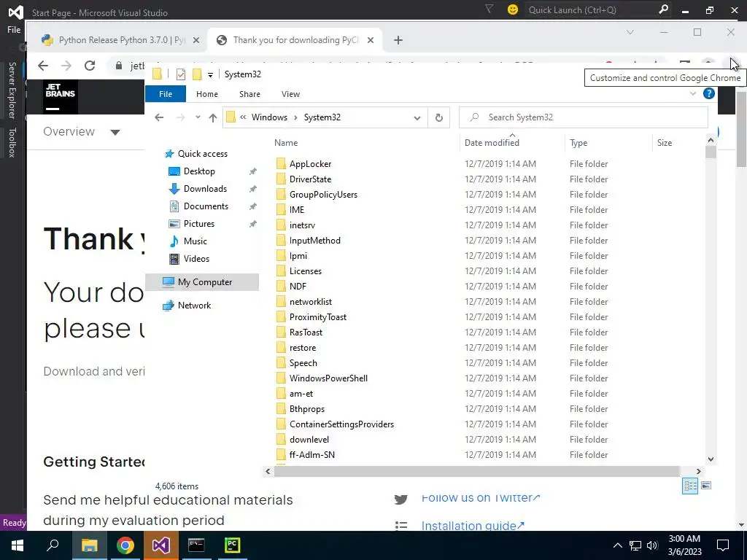Click the Explorer horizontal scrollbar
747x560 pixels.
476,472
